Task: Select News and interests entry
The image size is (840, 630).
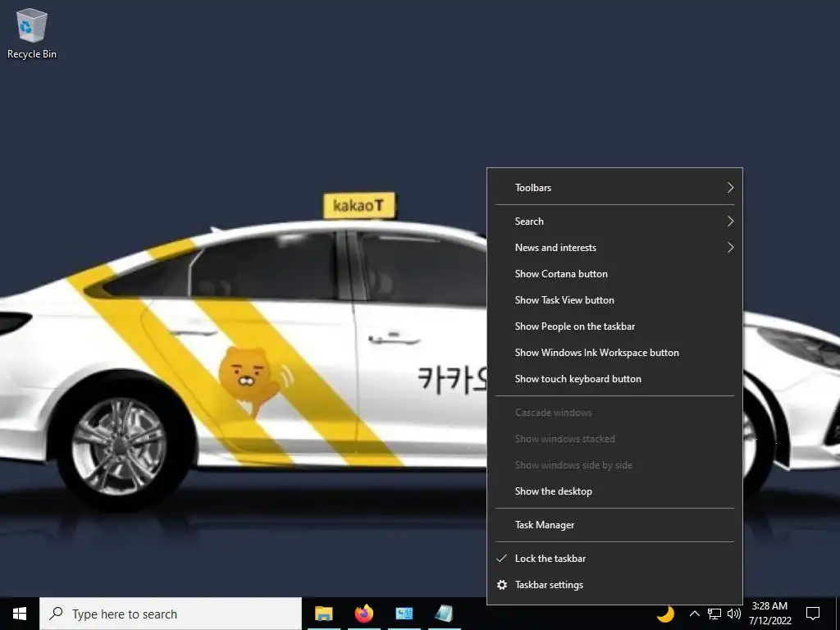Action: [614, 248]
